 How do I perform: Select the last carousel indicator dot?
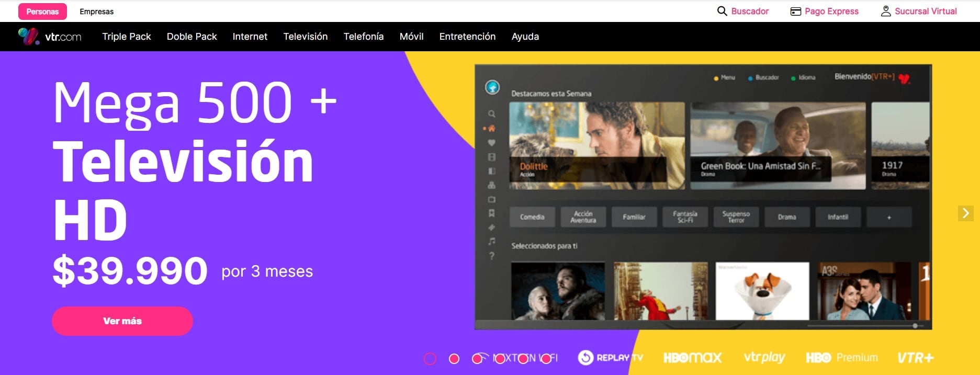546,359
